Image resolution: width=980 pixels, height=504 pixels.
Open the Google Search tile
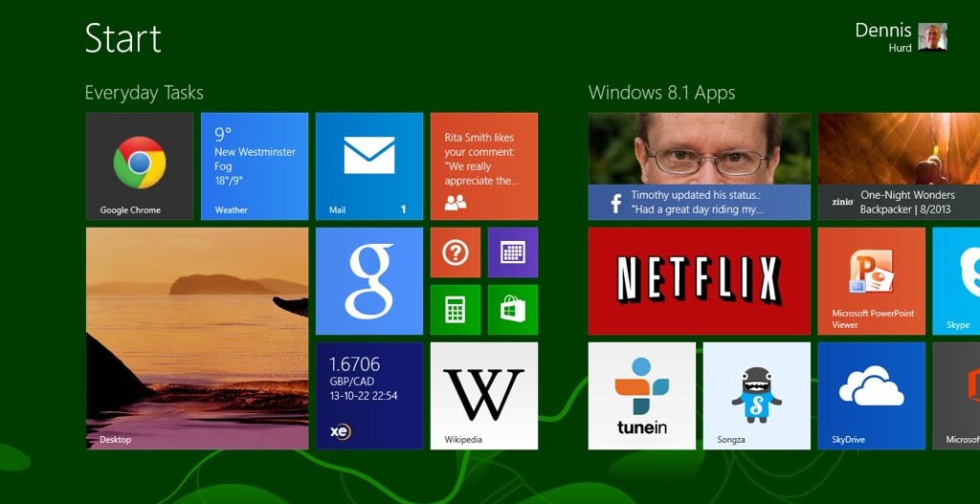point(368,281)
